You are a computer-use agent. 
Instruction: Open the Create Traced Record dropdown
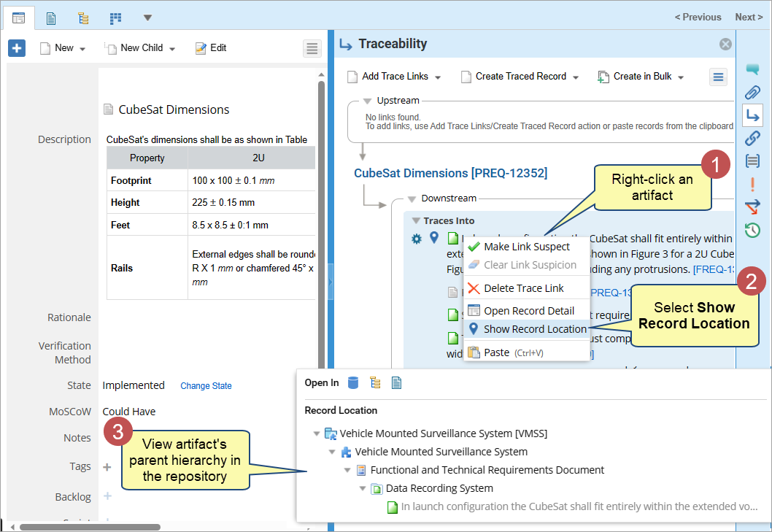(x=520, y=77)
